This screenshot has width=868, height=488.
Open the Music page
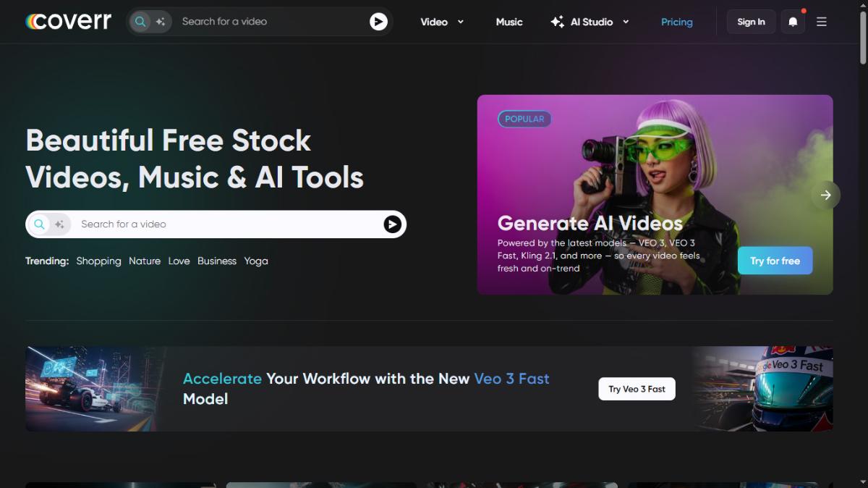[509, 22]
